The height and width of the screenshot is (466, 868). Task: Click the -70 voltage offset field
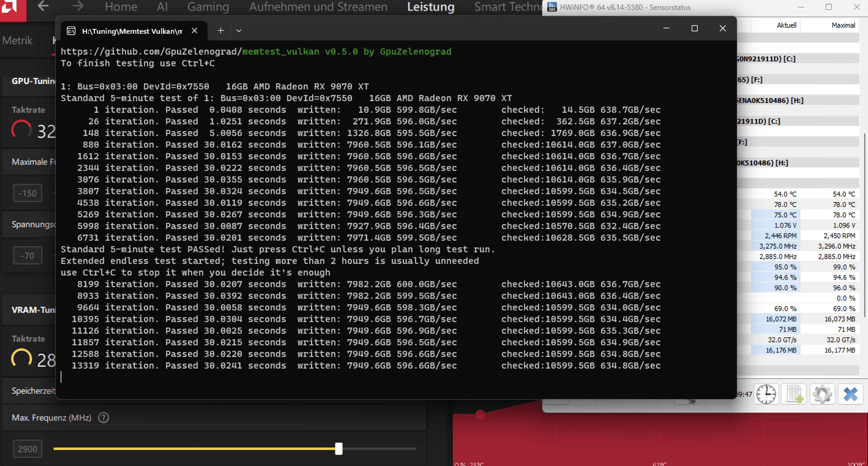[x=28, y=256]
